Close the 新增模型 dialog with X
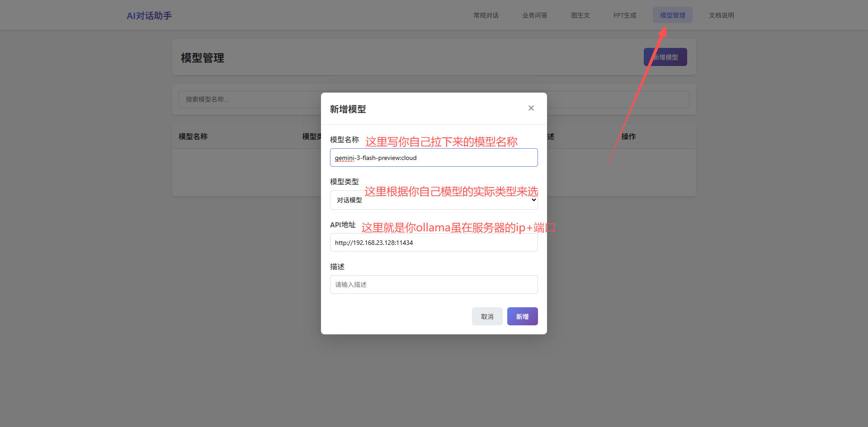Screen dimensions: 868x427 click(x=531, y=108)
